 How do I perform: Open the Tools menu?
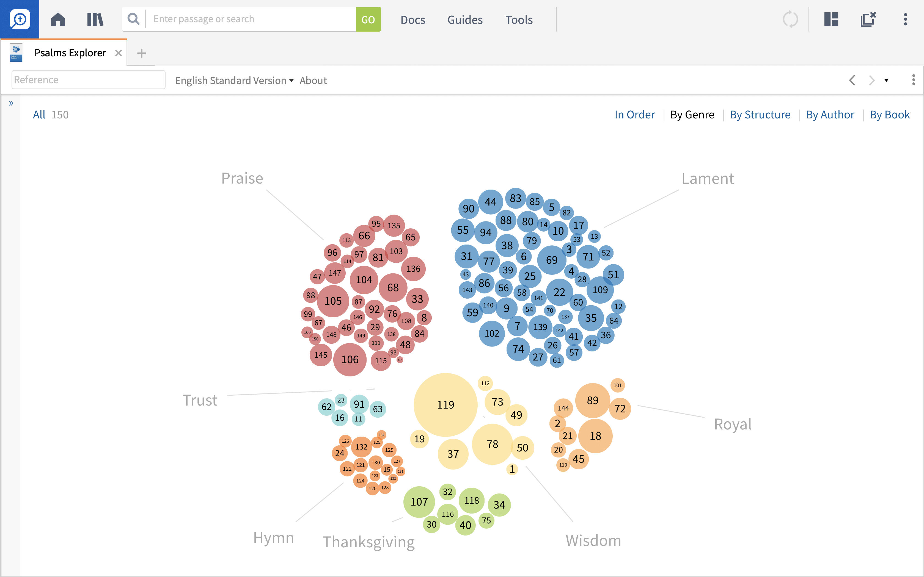click(x=519, y=20)
